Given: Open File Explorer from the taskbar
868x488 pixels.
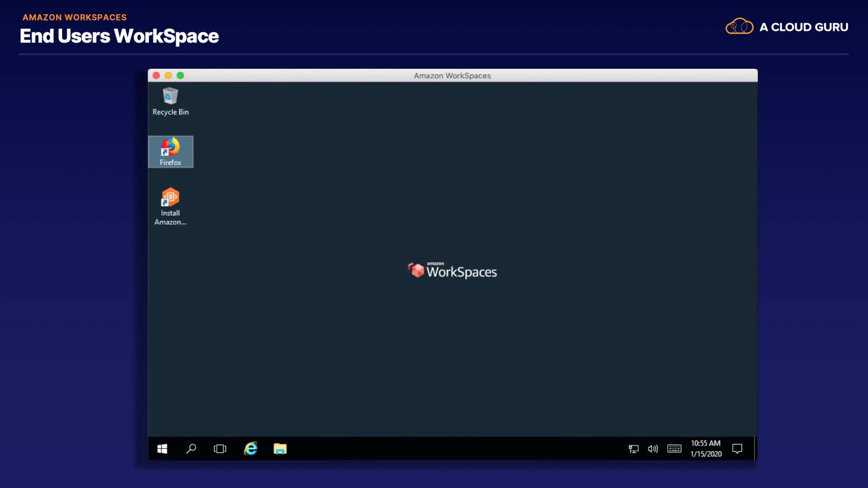Looking at the screenshot, I should (280, 449).
